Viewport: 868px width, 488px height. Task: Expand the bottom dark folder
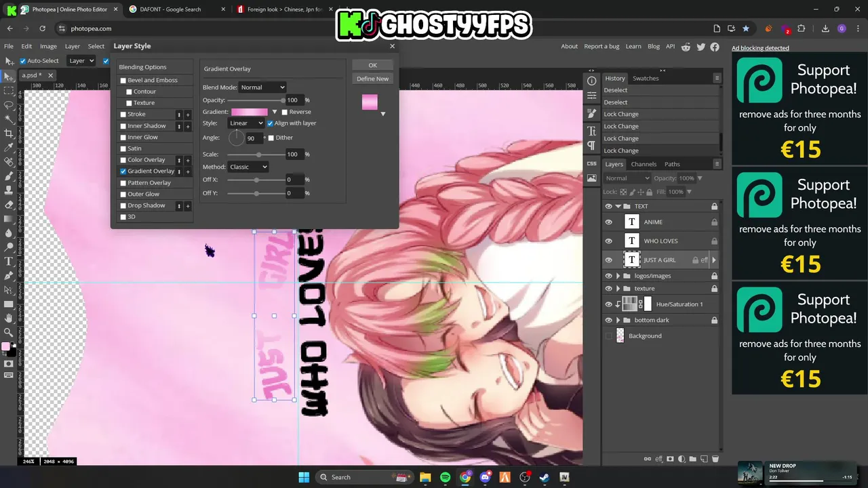tap(618, 320)
